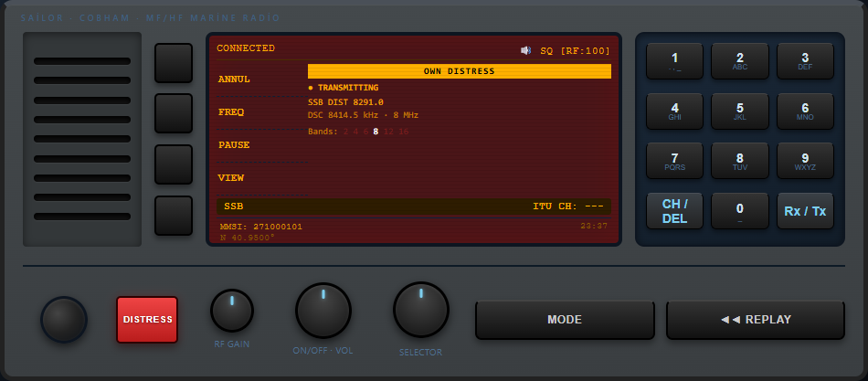Hit the red DISTRESS button
This screenshot has height=381, width=868.
147,320
